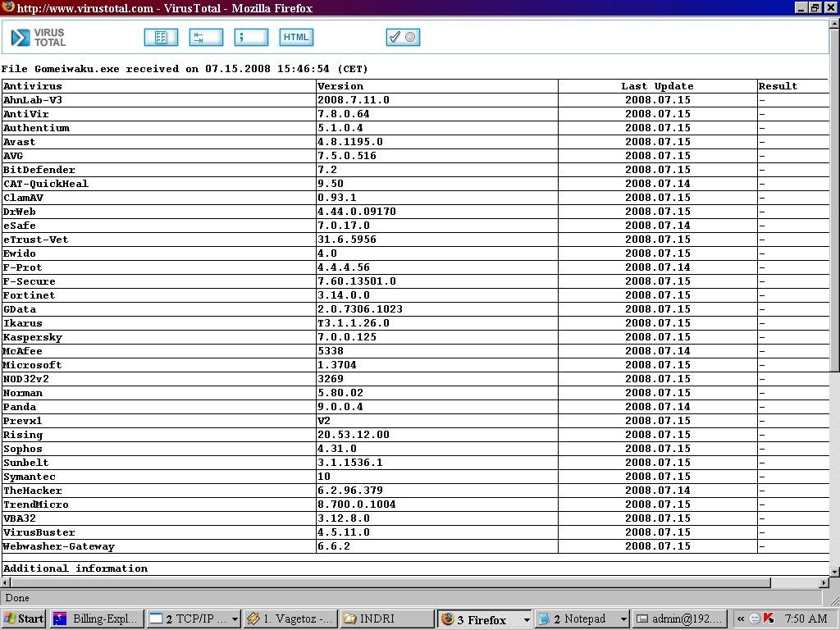The width and height of the screenshot is (840, 630).
Task: Select the tab-separated format button
Action: coord(206,37)
